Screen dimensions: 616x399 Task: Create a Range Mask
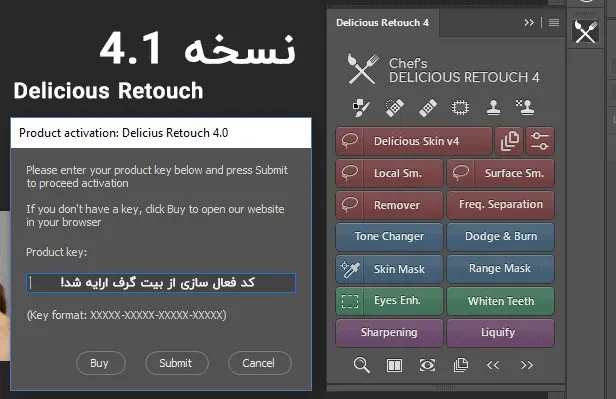coord(500,269)
